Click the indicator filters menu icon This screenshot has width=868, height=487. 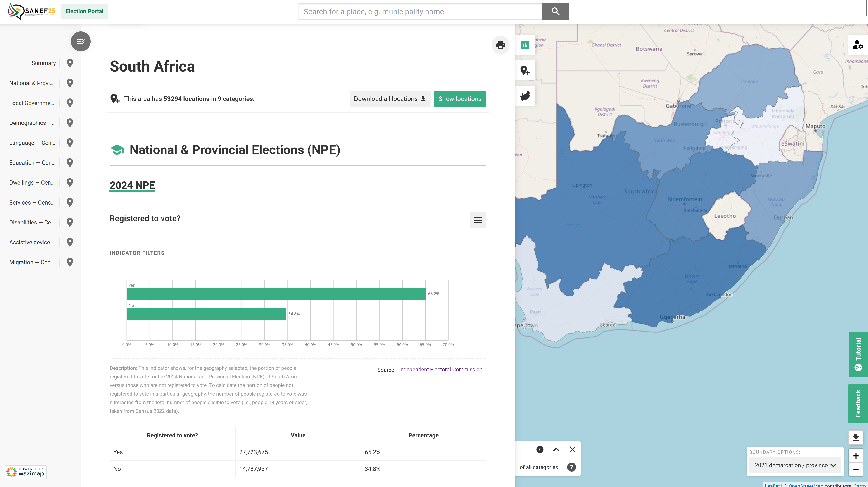pyautogui.click(x=478, y=220)
